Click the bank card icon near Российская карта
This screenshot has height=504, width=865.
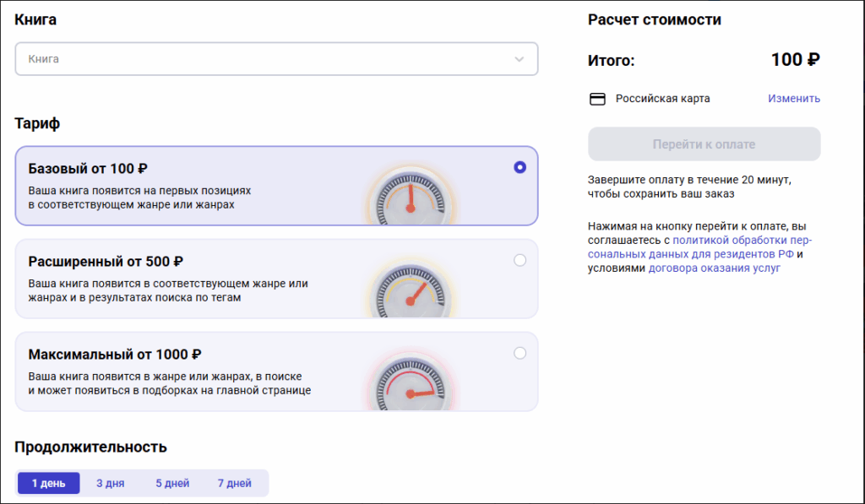[597, 99]
